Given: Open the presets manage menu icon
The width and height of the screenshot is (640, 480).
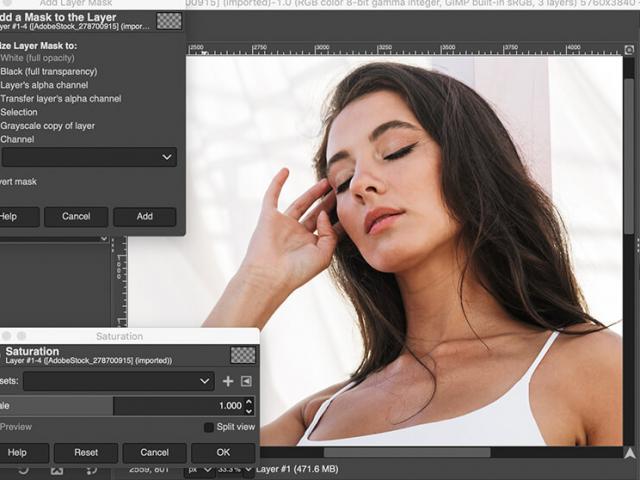Looking at the screenshot, I should coord(246,381).
